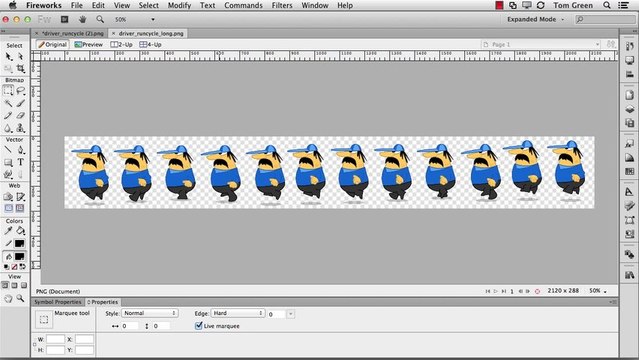Viewport: 639px width, 360px height.
Task: Open Spotlight search in menu bar
Action: click(x=606, y=5)
